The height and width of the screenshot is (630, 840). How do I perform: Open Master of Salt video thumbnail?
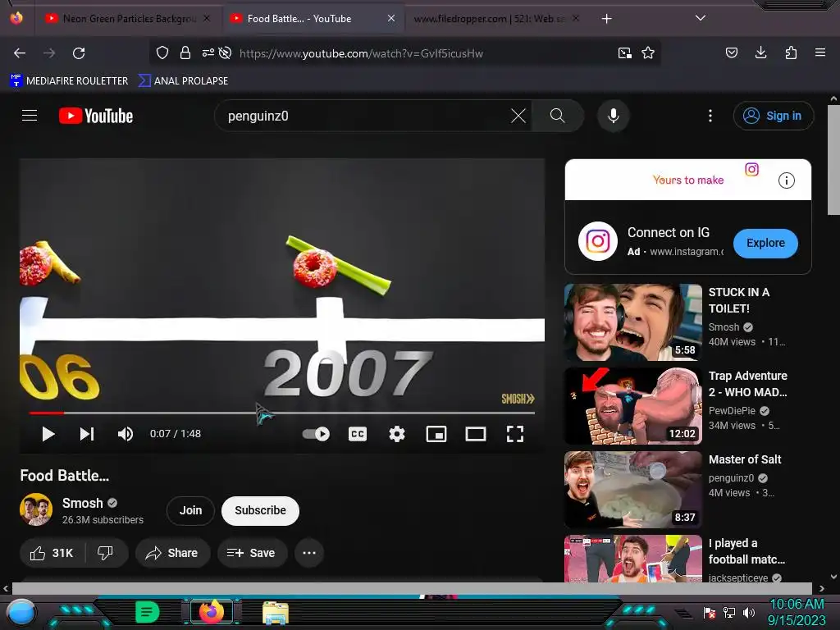click(x=633, y=489)
